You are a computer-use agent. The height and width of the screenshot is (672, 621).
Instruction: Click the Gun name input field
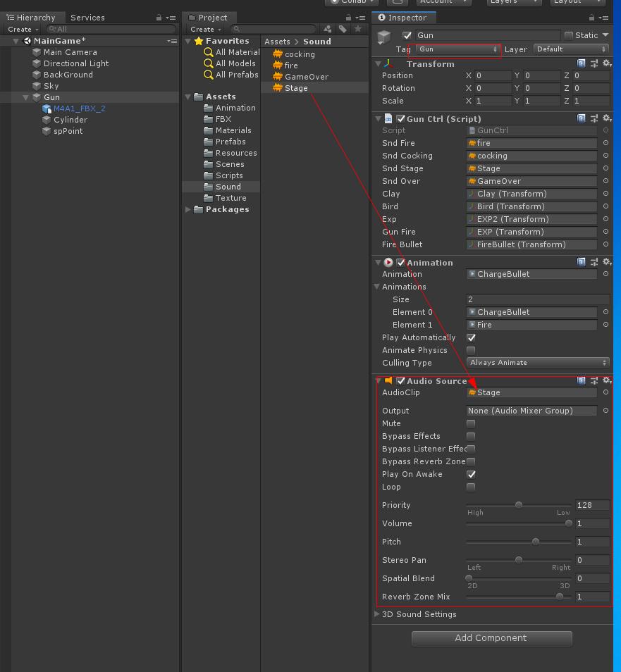tap(488, 35)
